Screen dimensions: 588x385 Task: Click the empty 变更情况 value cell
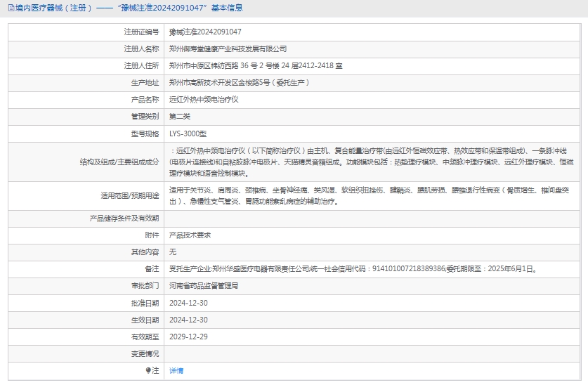point(372,353)
